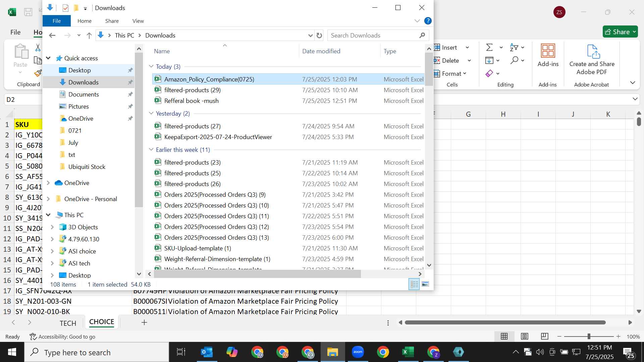Click the search magnifier in Search Downloads
The image size is (644, 362).
click(422, 35)
